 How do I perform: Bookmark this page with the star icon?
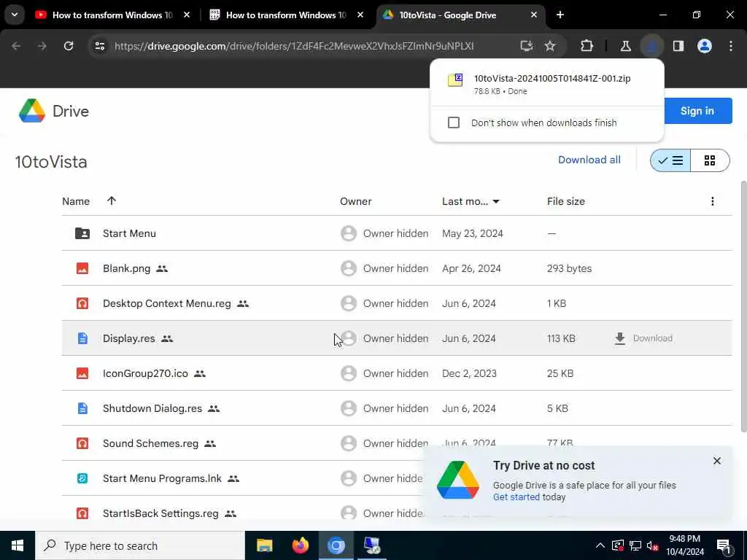[550, 46]
